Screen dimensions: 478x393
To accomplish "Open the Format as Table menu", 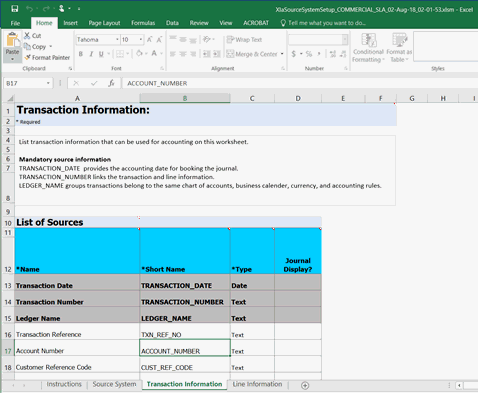I will pyautogui.click(x=399, y=48).
